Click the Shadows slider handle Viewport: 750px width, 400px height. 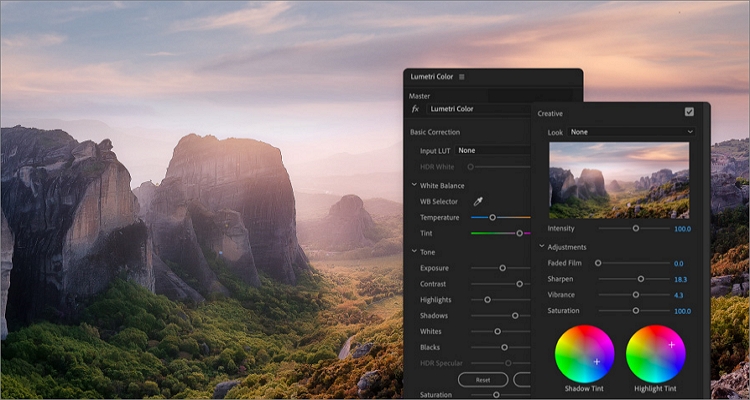pos(515,315)
